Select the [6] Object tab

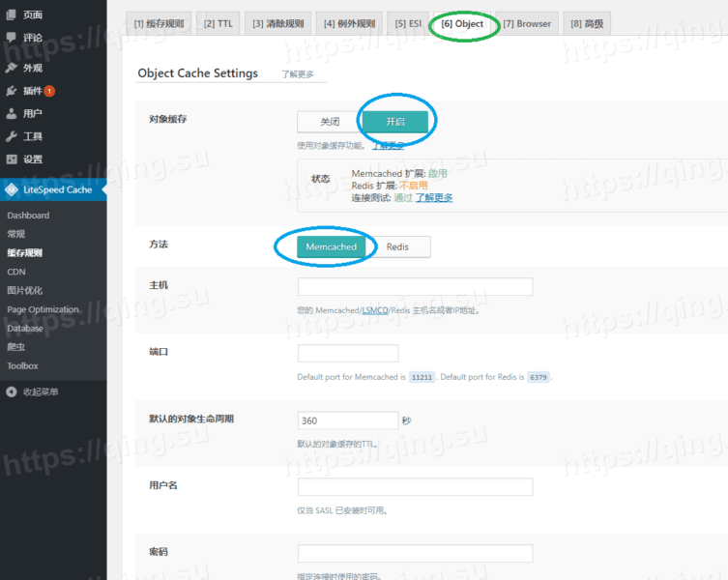point(462,23)
